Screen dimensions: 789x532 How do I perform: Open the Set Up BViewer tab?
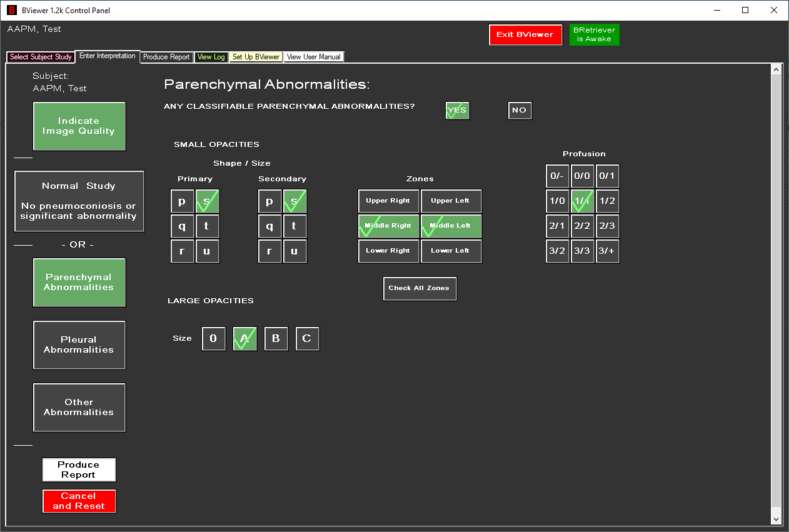coord(256,57)
